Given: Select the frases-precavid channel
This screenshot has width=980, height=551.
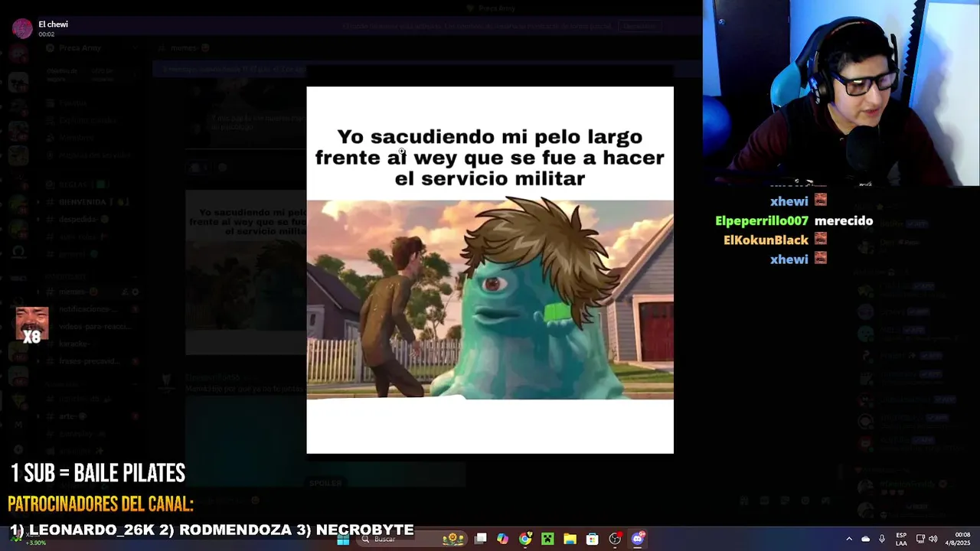Looking at the screenshot, I should 92,360.
